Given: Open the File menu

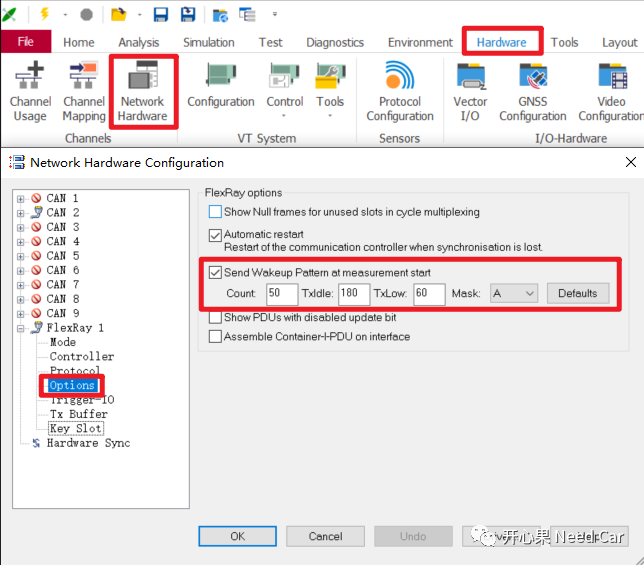Looking at the screenshot, I should [26, 41].
